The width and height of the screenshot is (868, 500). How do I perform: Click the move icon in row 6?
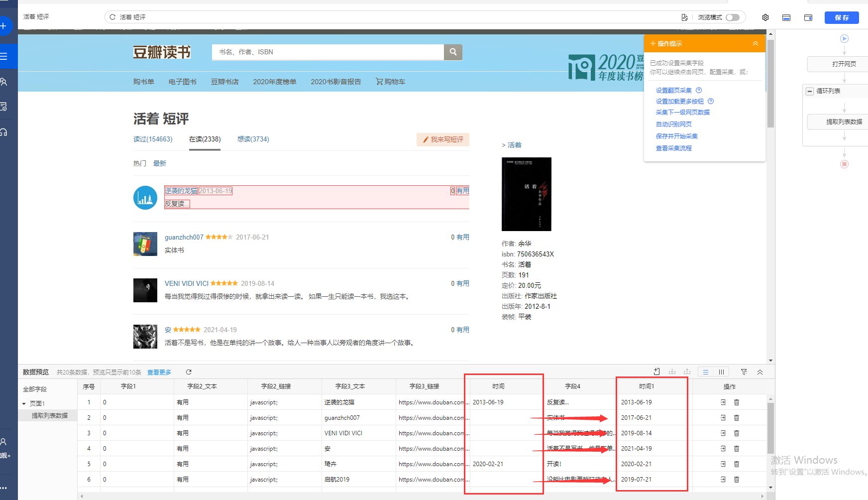pyautogui.click(x=723, y=480)
